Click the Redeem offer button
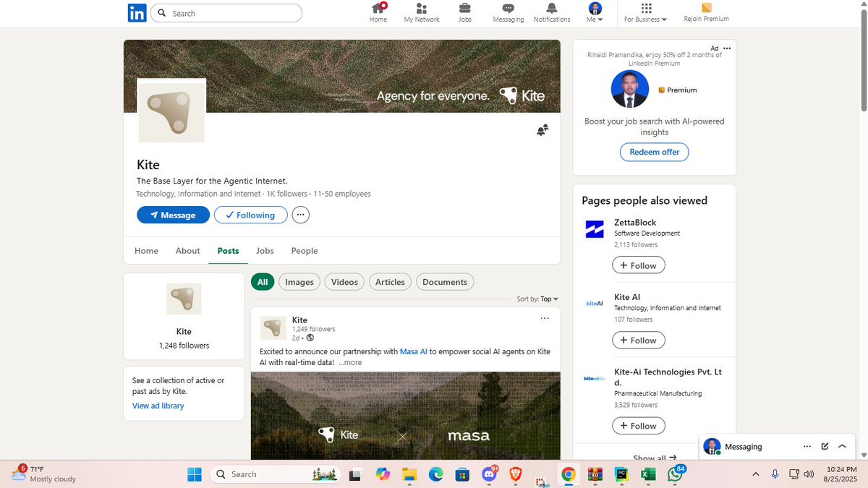Screen dimensions: 868x488 click(x=655, y=152)
